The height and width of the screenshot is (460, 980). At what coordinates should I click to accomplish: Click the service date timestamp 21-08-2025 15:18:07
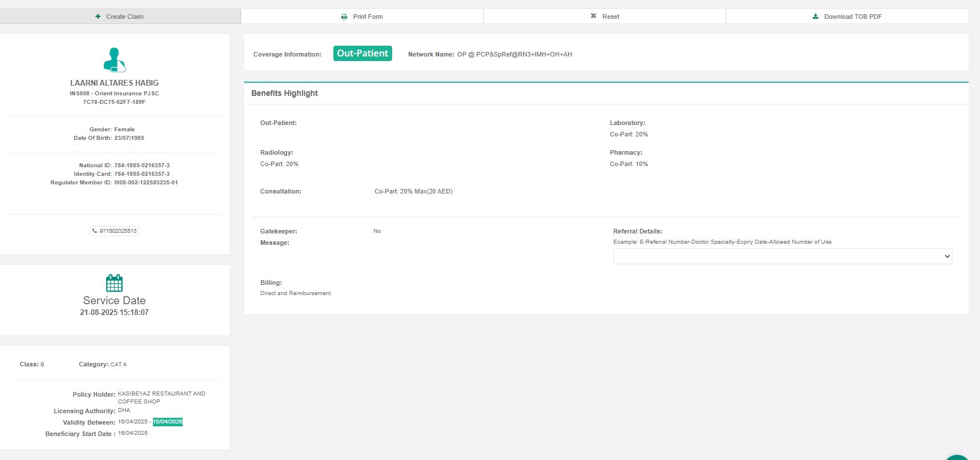(114, 313)
